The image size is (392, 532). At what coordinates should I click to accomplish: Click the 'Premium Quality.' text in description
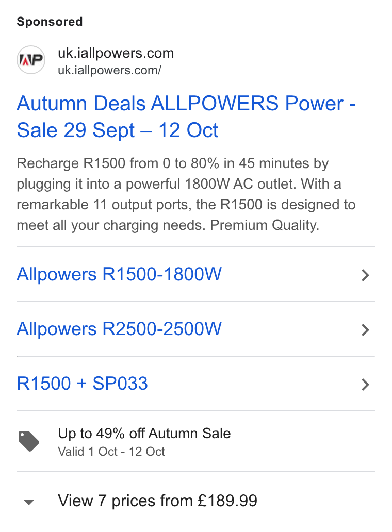(265, 225)
